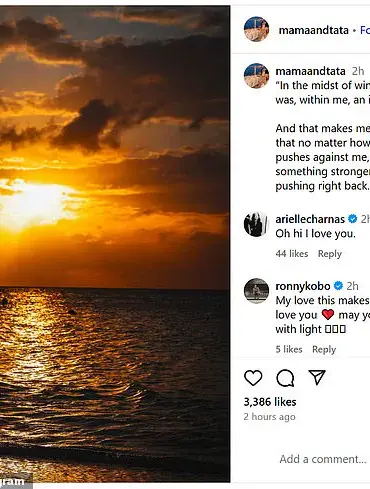The image size is (370, 489).
Task: Follow the mamaandtata account
Action: tap(365, 30)
